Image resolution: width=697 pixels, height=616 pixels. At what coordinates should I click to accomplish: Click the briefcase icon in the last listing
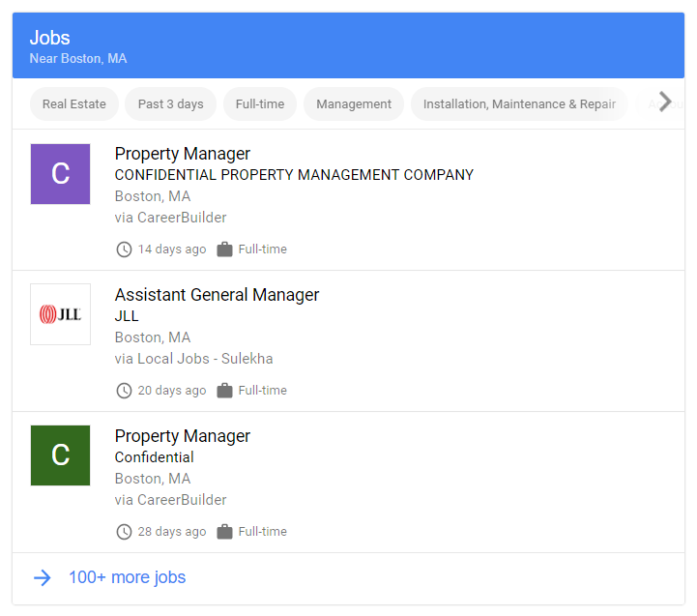pyautogui.click(x=225, y=532)
